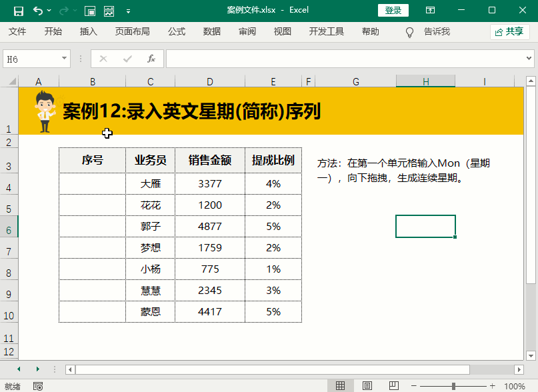The width and height of the screenshot is (538, 392).
Task: Click the Save icon in quick access toolbar
Action: (18, 11)
